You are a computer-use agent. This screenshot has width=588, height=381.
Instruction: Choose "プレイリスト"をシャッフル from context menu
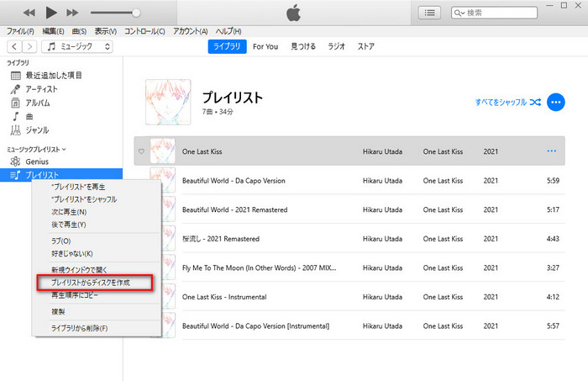pos(84,199)
